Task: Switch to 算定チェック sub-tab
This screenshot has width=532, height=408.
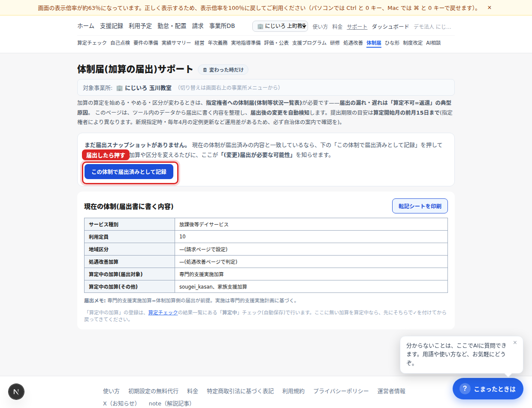Action: coord(92,43)
